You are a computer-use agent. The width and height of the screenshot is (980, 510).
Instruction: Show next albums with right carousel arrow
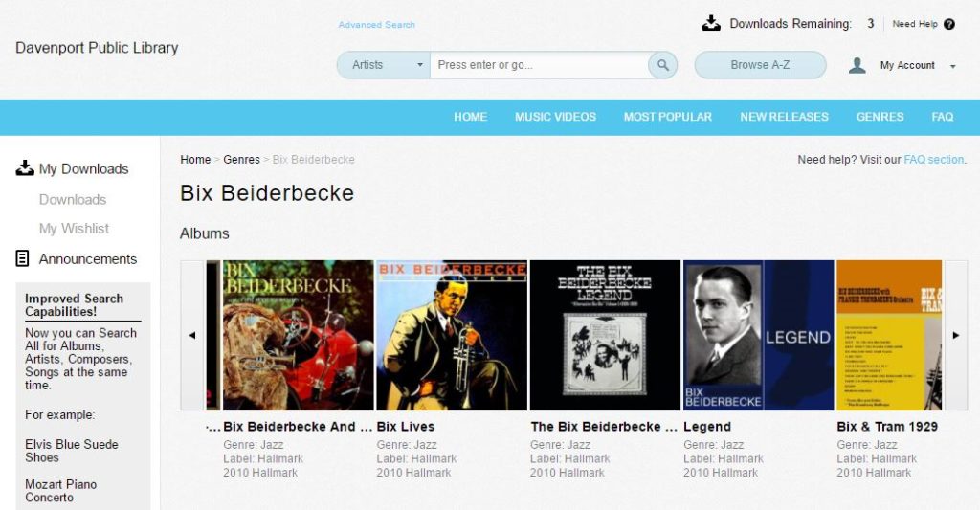[x=956, y=335]
